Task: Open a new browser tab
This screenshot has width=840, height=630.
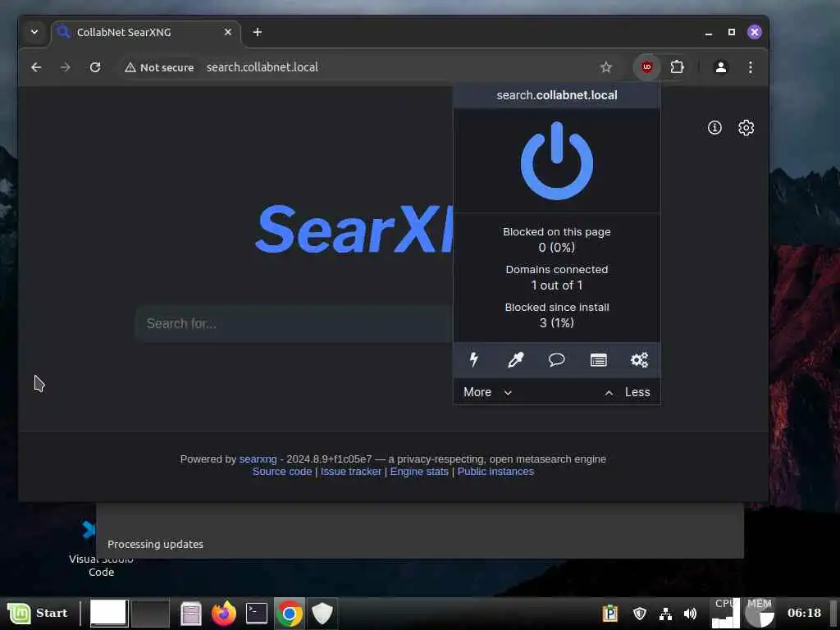Action: (257, 32)
